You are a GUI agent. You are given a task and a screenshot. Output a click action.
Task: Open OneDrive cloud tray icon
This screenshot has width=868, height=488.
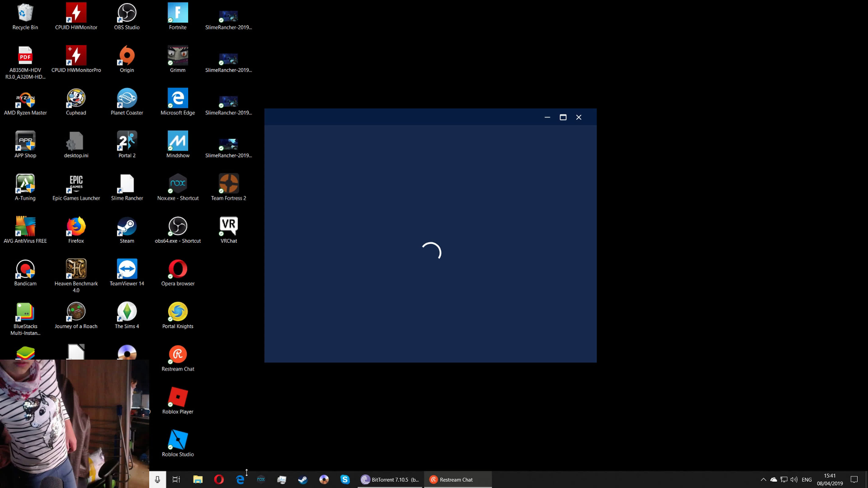tap(774, 480)
